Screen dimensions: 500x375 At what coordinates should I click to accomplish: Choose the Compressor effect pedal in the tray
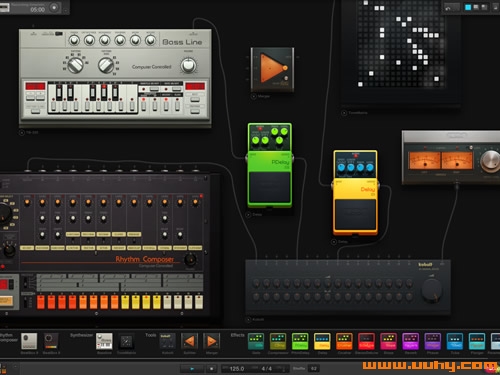tap(278, 341)
